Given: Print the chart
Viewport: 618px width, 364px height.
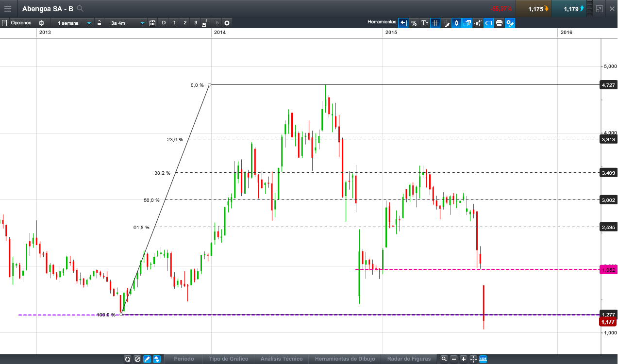Looking at the screenshot, I should tap(499, 23).
